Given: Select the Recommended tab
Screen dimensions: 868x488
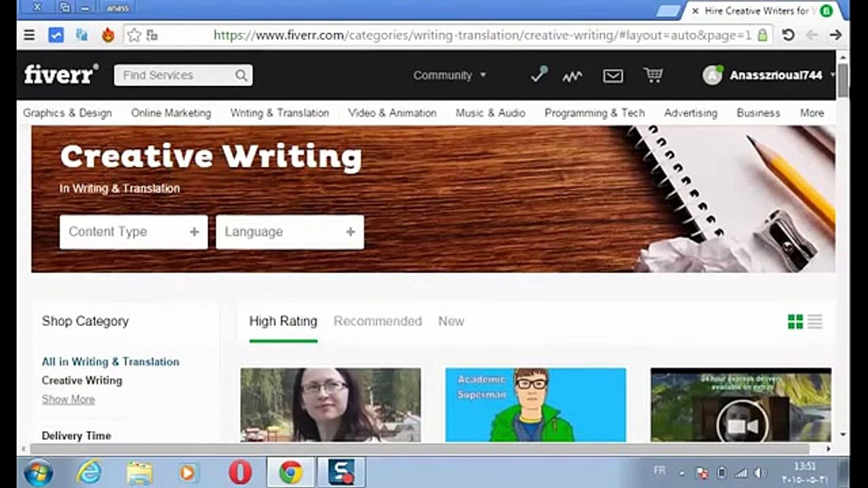Looking at the screenshot, I should click(x=378, y=321).
